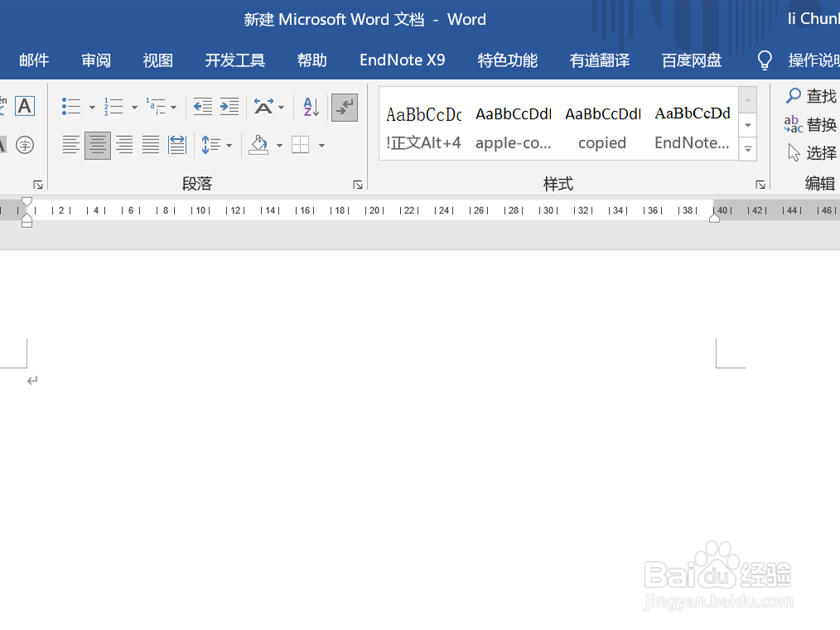Align text right

coord(124,145)
